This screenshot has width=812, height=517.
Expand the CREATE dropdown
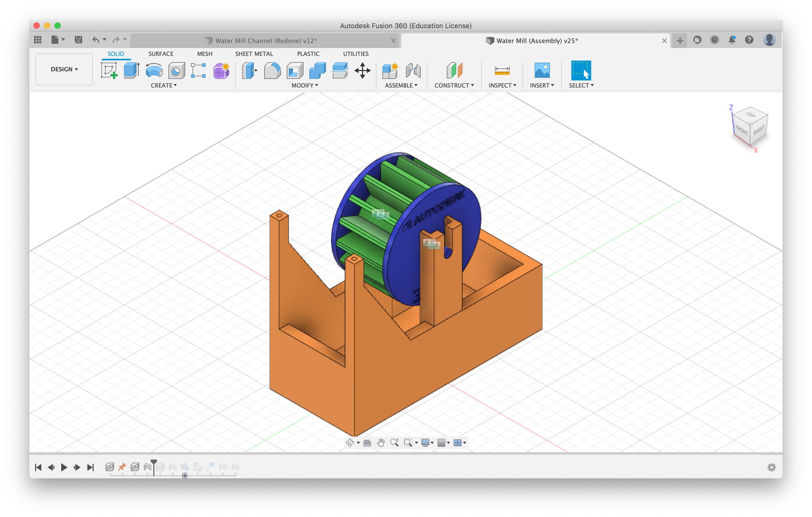coord(164,86)
